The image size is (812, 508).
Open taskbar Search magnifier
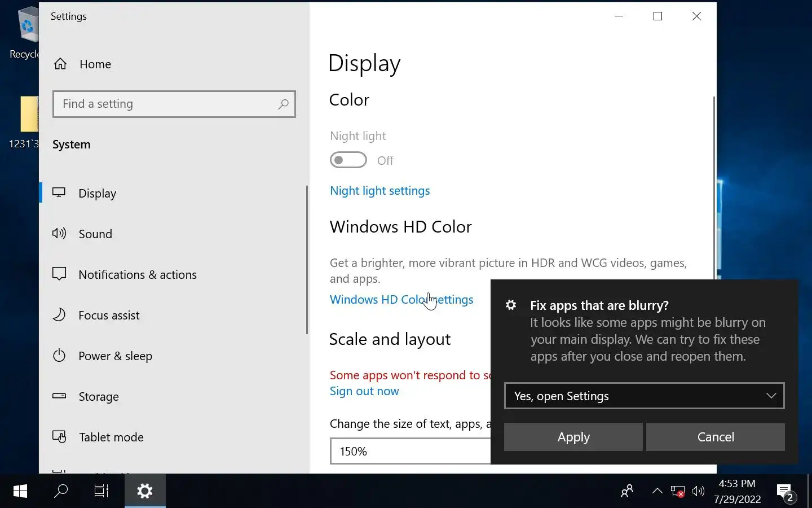(61, 491)
